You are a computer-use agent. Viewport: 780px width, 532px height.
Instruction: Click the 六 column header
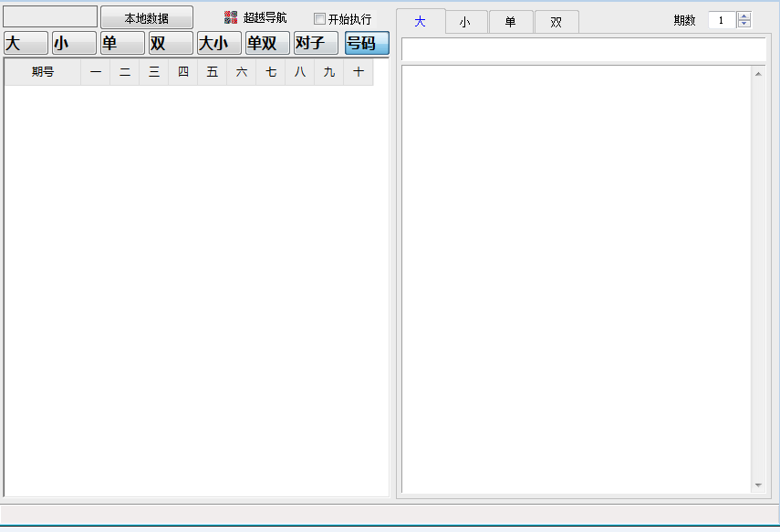[242, 72]
